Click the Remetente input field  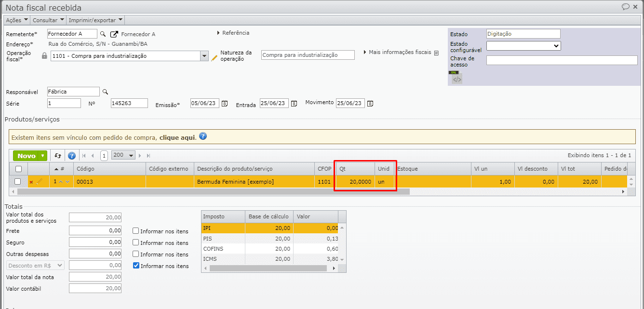(72, 34)
